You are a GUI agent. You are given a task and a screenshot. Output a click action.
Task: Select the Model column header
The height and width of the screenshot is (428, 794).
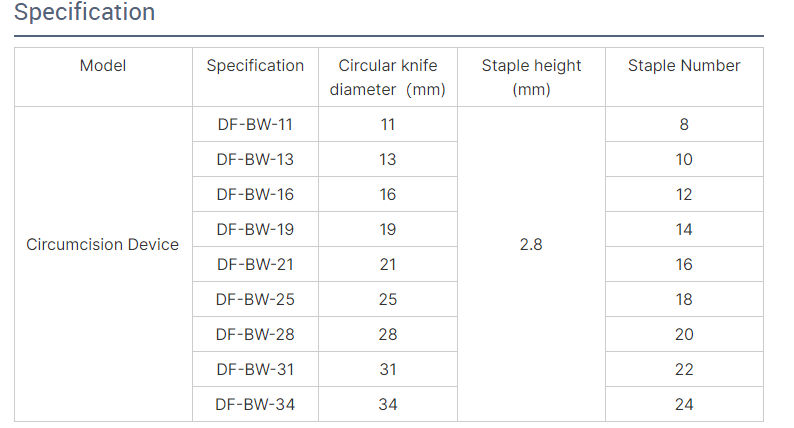(x=103, y=66)
